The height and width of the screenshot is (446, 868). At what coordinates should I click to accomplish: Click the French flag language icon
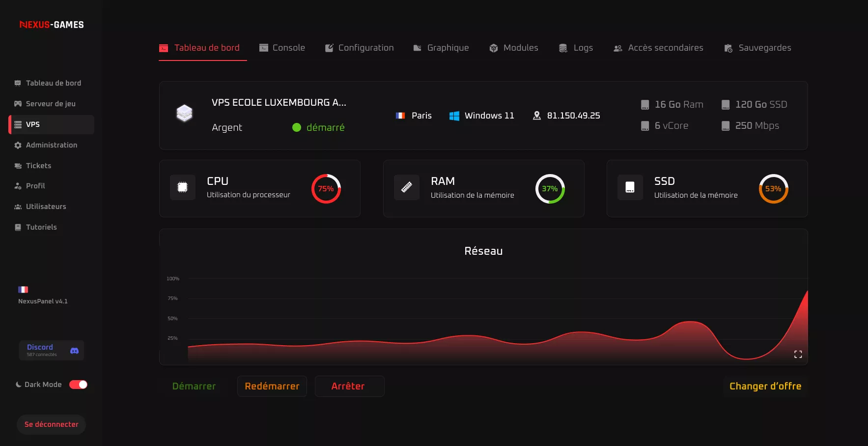(x=23, y=290)
